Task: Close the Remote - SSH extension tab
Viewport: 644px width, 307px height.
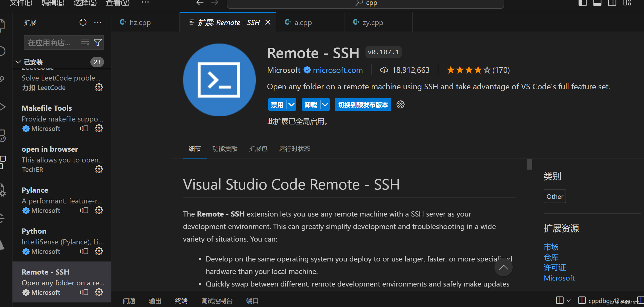Action: 268,22
